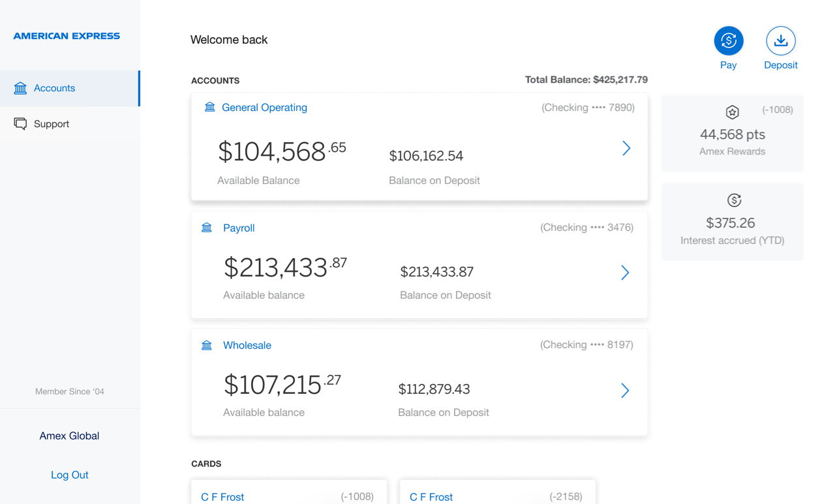Viewport: 835px width, 504px height.
Task: Open the General Operating account link
Action: 264,108
